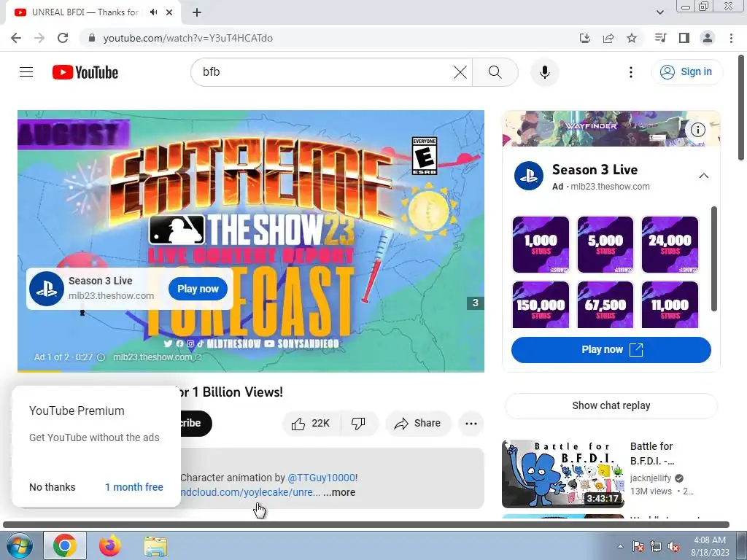
Task: Open the Battle for B.F.D.I. video thumbnail
Action: [x=563, y=474]
